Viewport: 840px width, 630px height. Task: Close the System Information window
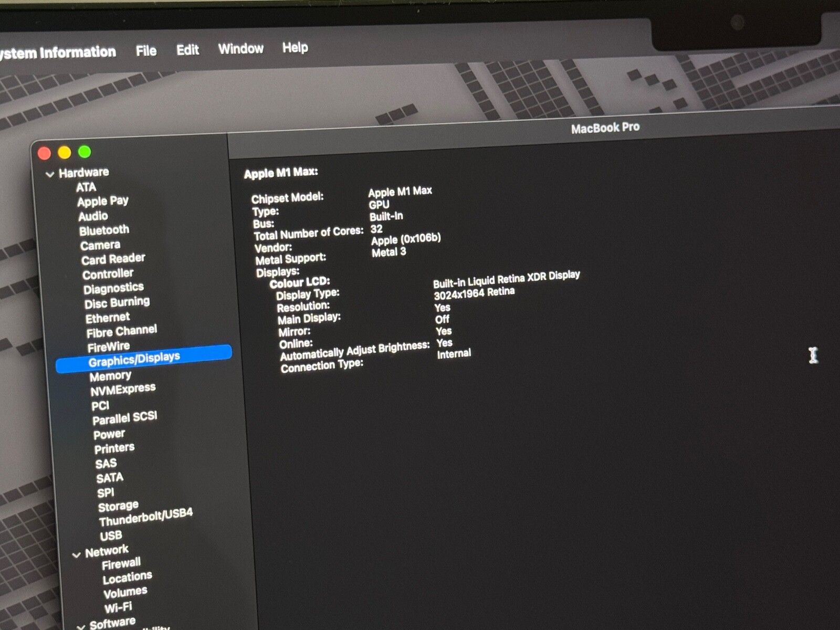coord(45,153)
